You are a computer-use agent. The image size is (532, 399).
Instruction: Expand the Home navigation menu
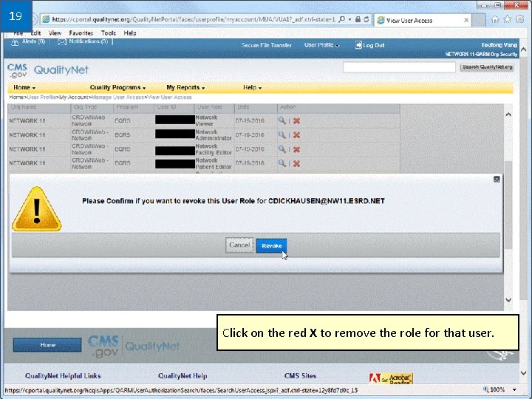[24, 87]
